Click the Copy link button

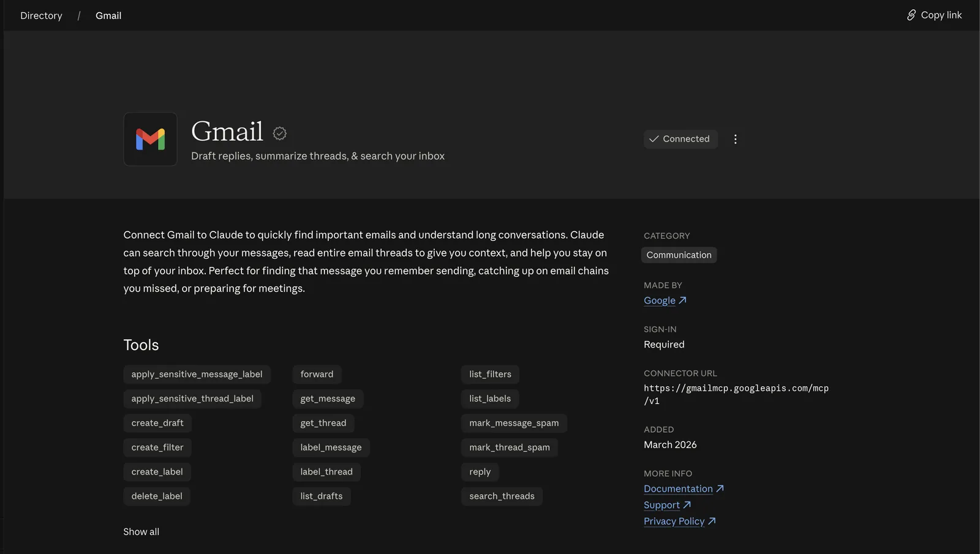tap(935, 15)
